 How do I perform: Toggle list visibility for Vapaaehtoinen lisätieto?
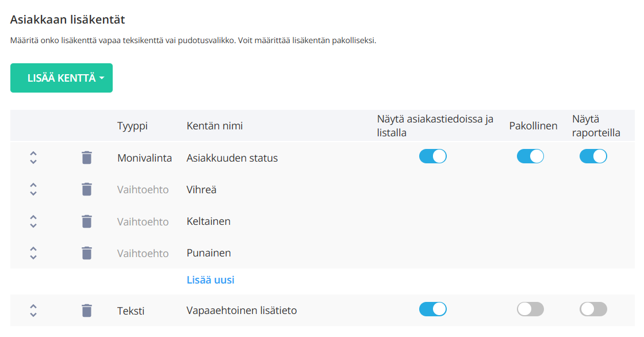coord(432,309)
